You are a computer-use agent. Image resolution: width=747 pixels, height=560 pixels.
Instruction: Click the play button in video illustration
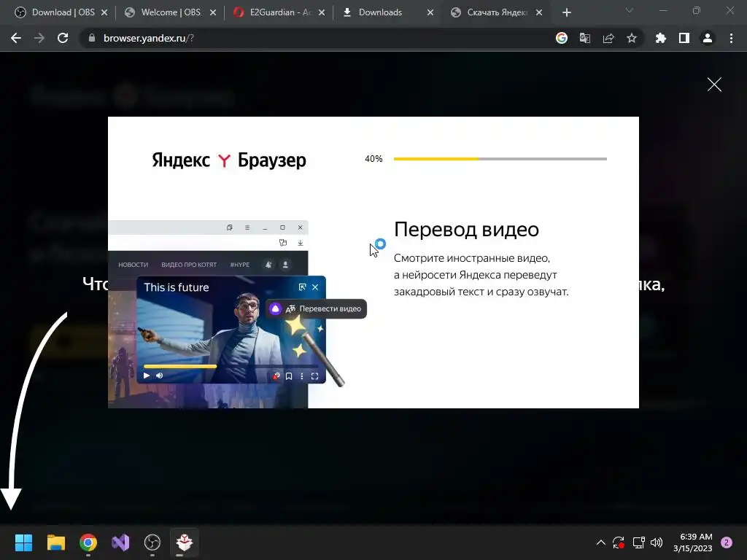[147, 376]
